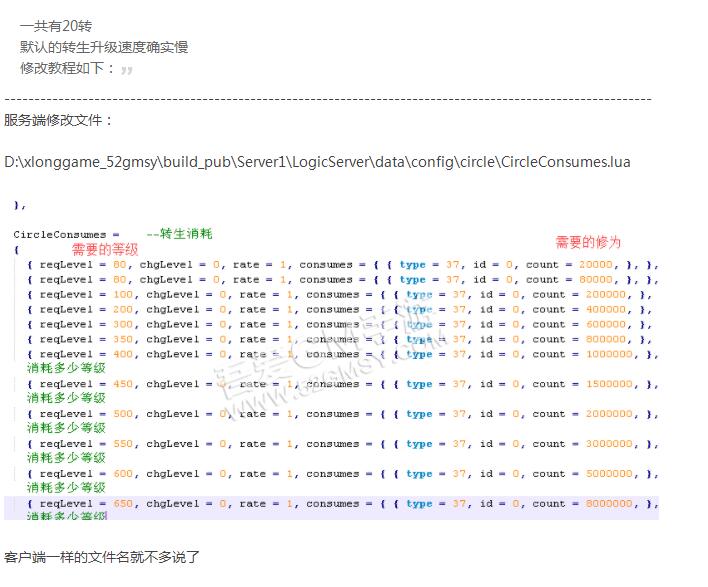Click the 'CircleConsumes =' declaration
The height and width of the screenshot is (587, 708).
coord(66,234)
